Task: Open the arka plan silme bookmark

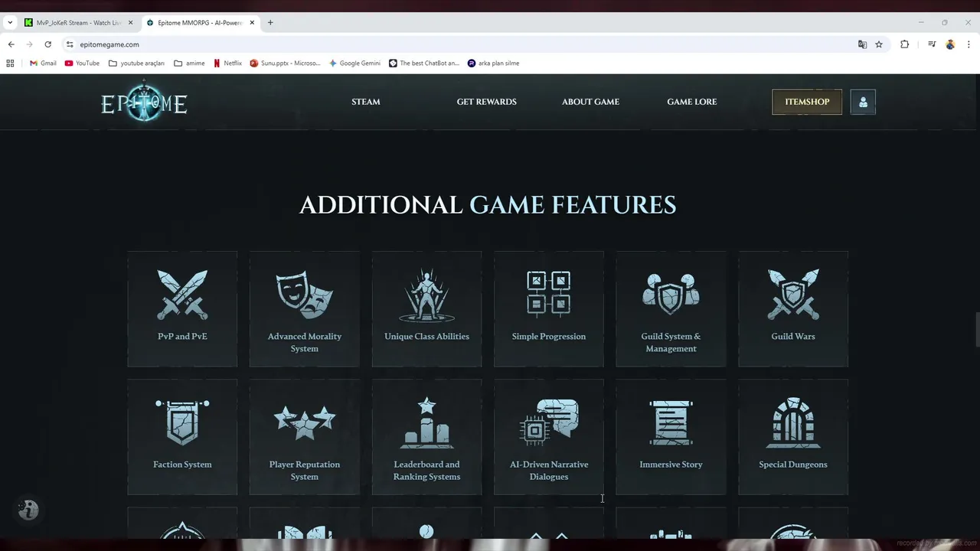Action: tap(494, 64)
